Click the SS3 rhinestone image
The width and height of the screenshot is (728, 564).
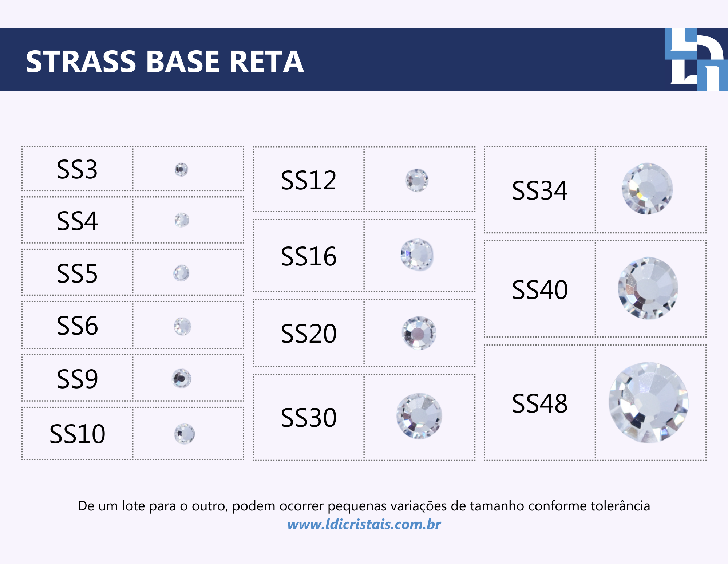tap(181, 170)
